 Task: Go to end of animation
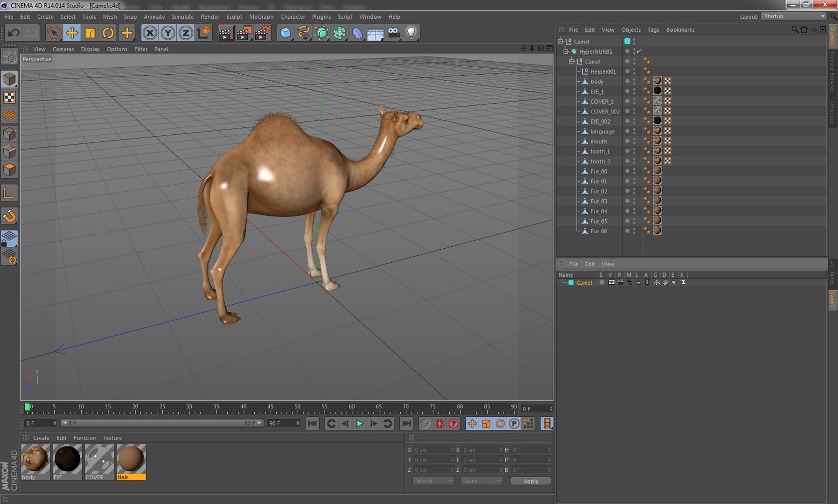click(406, 423)
